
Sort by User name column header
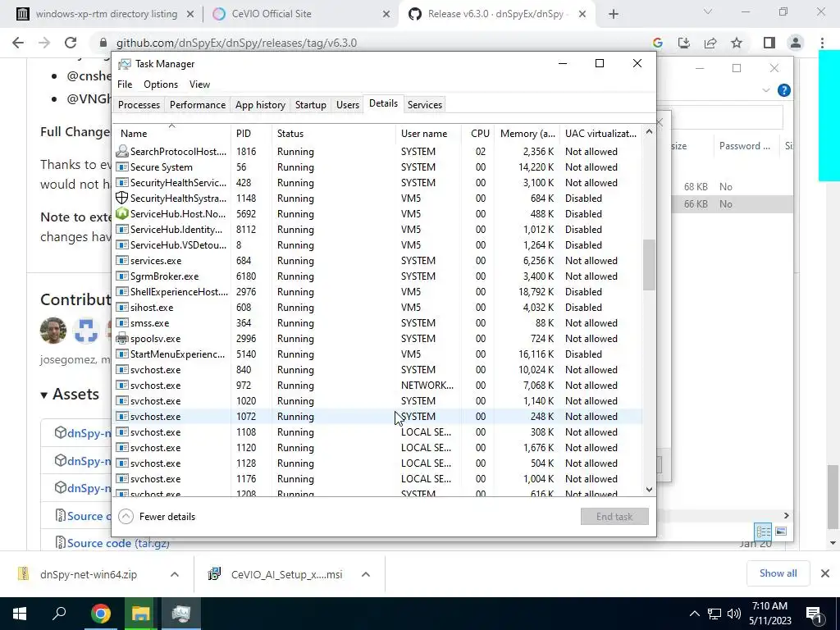point(428,134)
